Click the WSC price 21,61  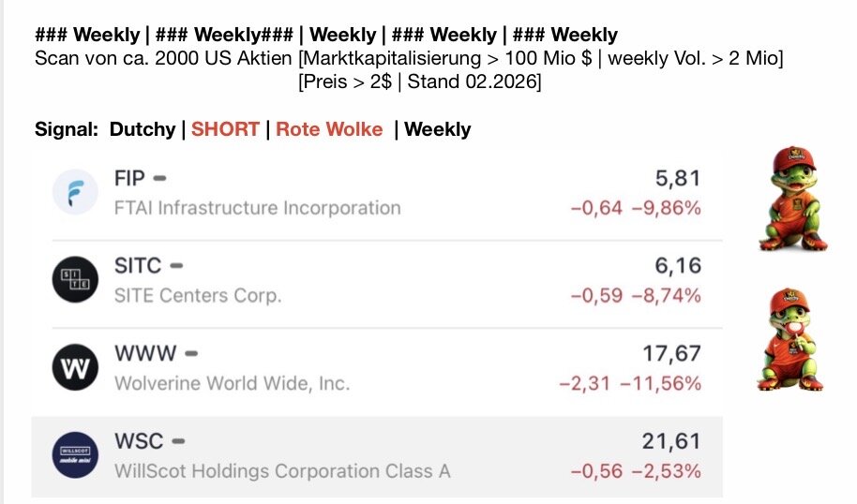[670, 441]
